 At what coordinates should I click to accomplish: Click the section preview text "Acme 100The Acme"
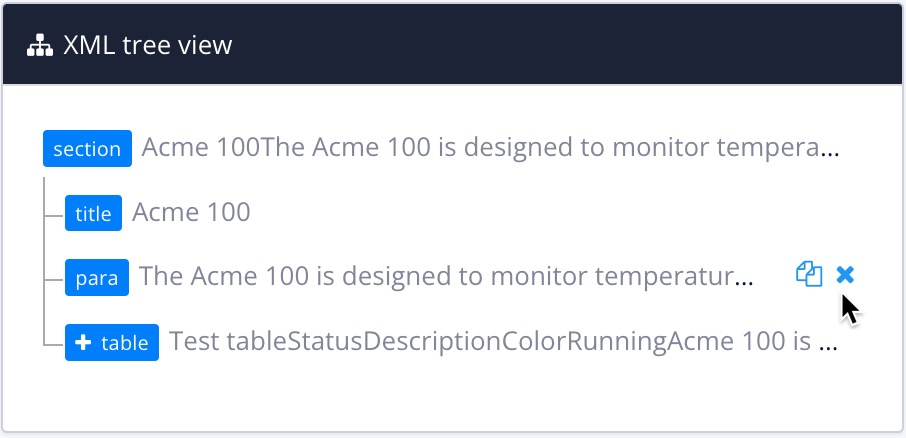[x=240, y=148]
